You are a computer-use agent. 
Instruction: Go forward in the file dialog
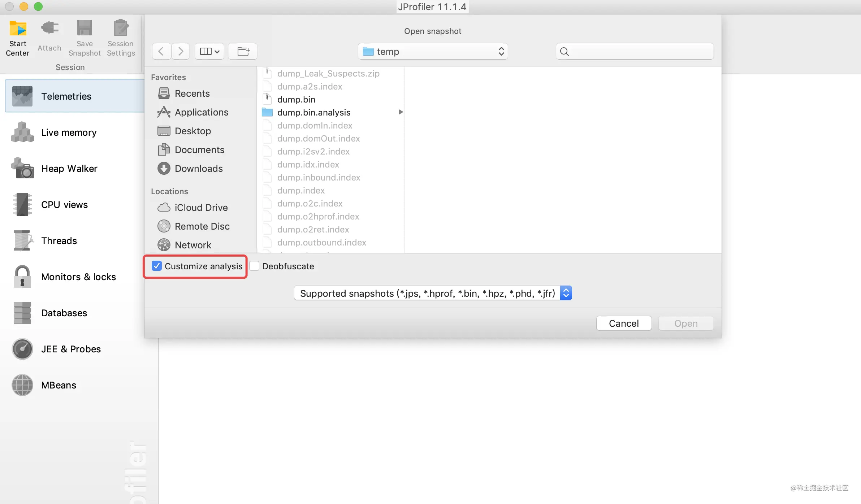coord(181,51)
